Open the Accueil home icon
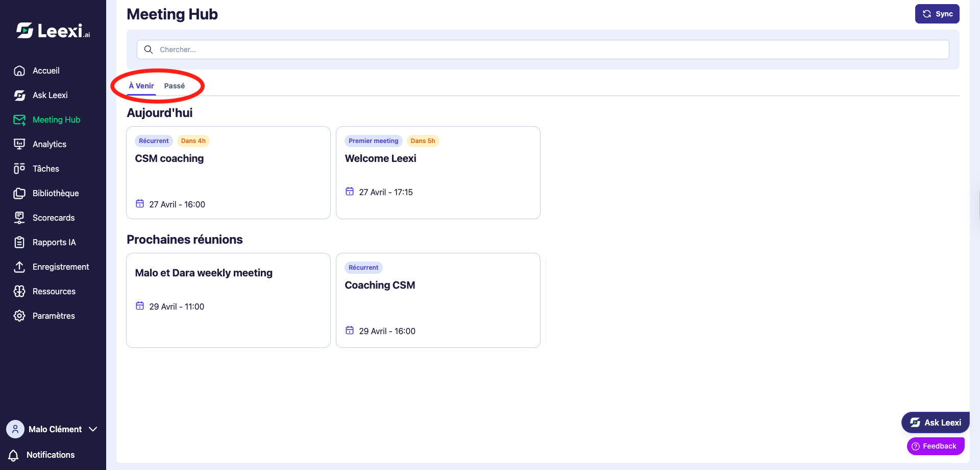Image resolution: width=980 pixels, height=470 pixels. (x=19, y=70)
